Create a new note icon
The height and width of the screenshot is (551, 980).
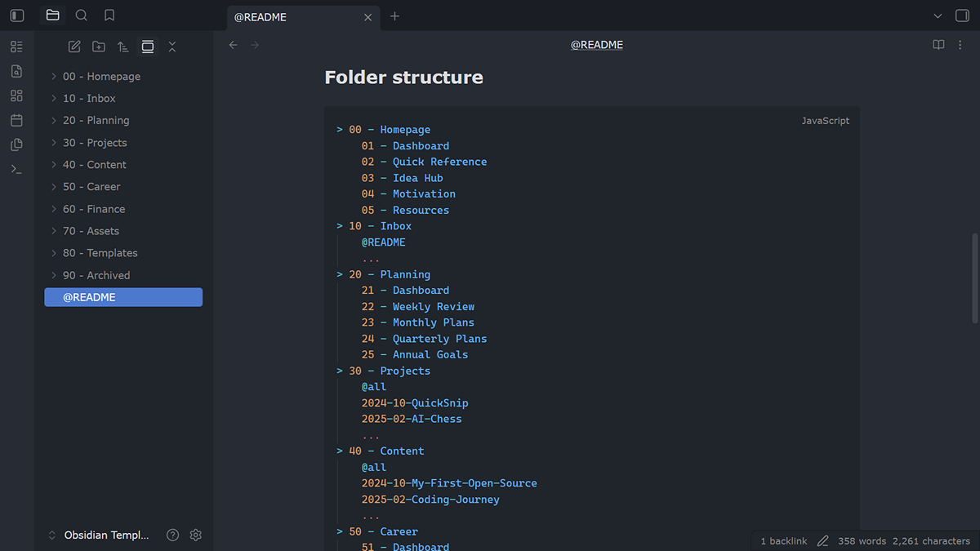tap(74, 47)
